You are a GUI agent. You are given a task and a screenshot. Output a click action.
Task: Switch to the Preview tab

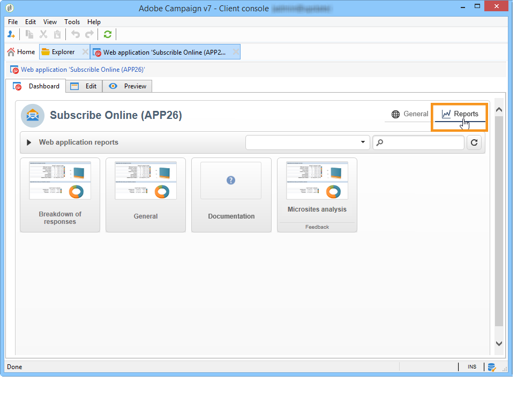coord(127,86)
